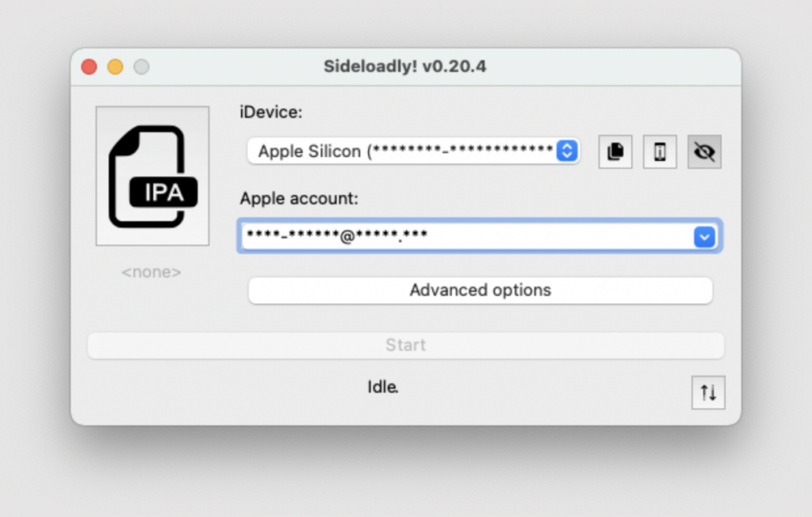The height and width of the screenshot is (517, 812).
Task: Click the up-down arrows icon at bottom right
Action: (708, 393)
